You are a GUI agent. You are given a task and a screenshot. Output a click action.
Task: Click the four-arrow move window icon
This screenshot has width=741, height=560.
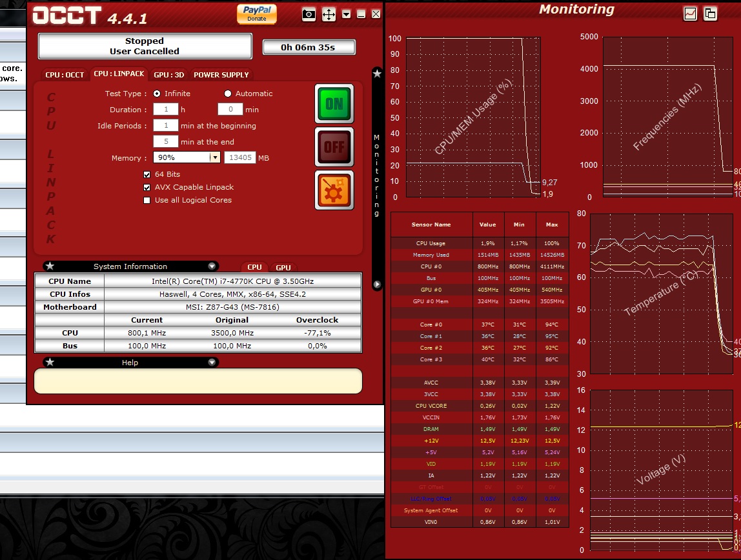pyautogui.click(x=329, y=14)
